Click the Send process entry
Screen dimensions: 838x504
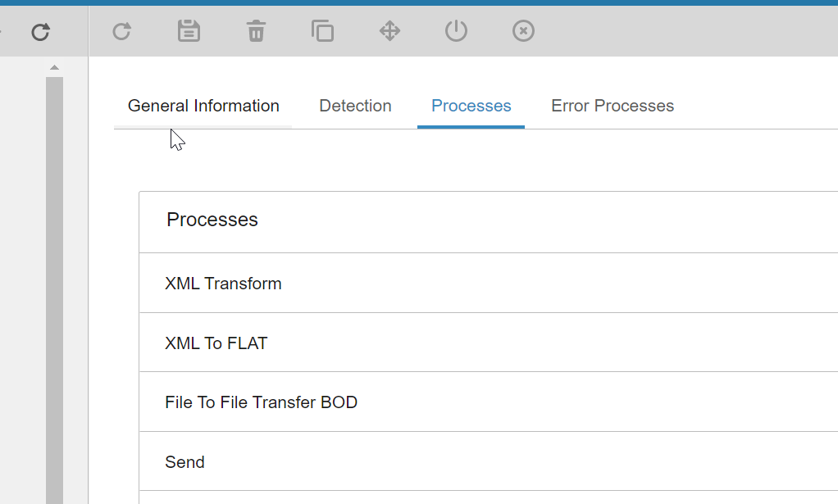pos(184,462)
